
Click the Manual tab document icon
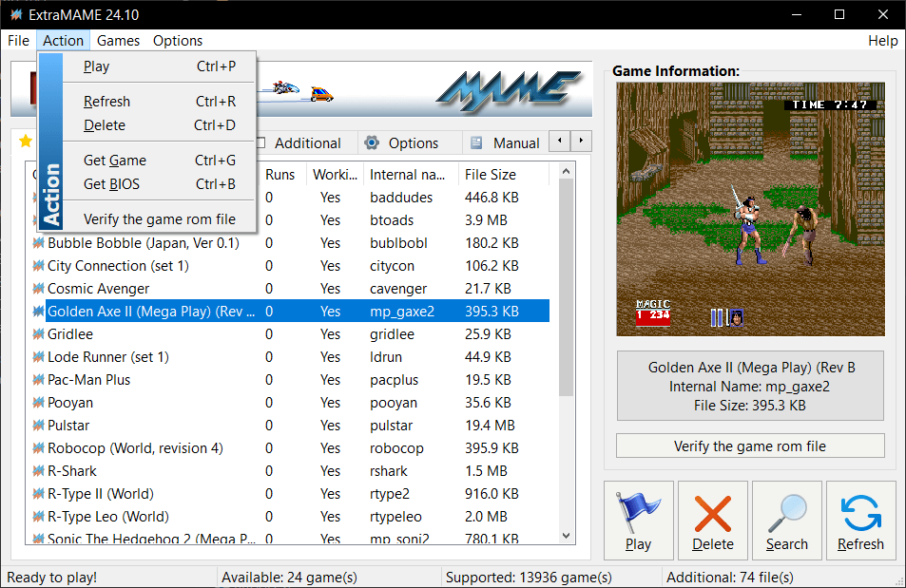[476, 142]
